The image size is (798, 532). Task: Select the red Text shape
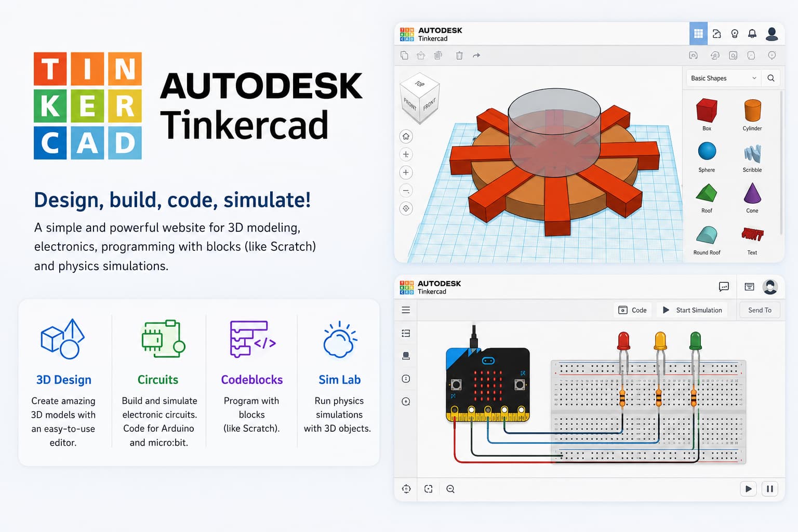click(x=752, y=240)
